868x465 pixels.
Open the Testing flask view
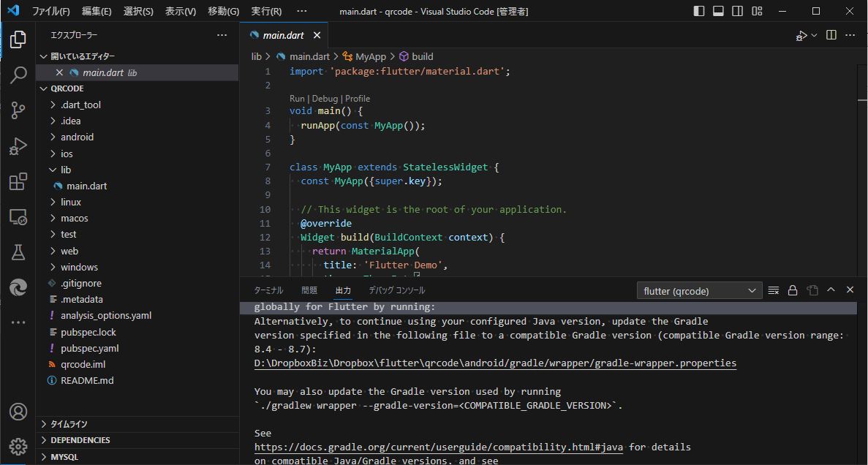coord(18,252)
